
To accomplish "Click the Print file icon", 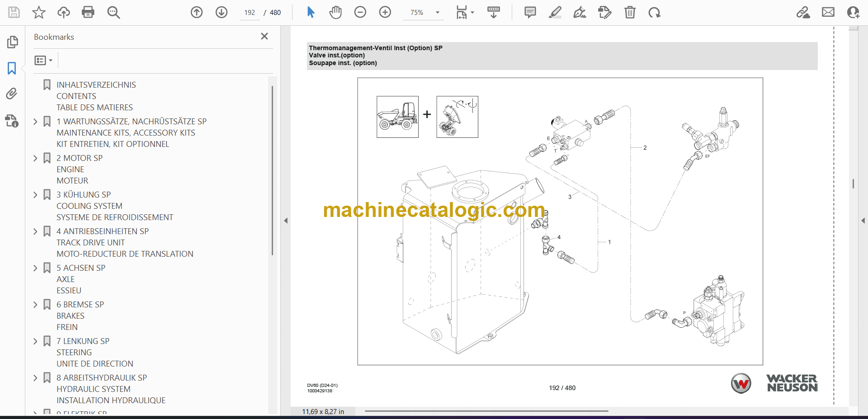I will coord(88,12).
